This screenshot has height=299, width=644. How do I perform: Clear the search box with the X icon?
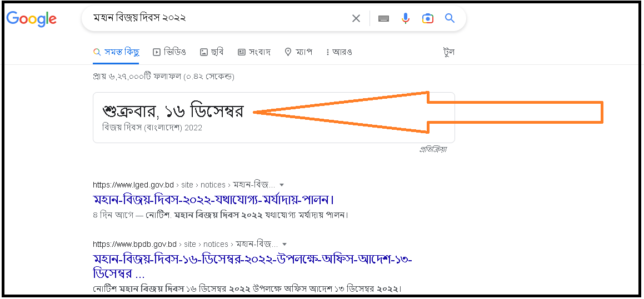pyautogui.click(x=356, y=18)
